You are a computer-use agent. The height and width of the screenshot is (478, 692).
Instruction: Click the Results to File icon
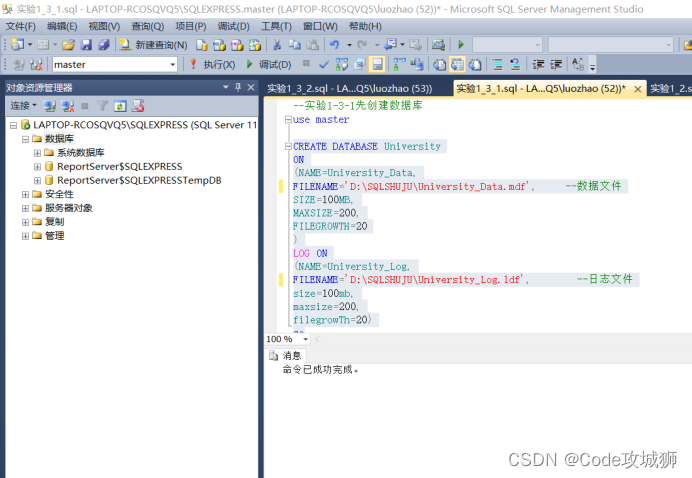475,65
